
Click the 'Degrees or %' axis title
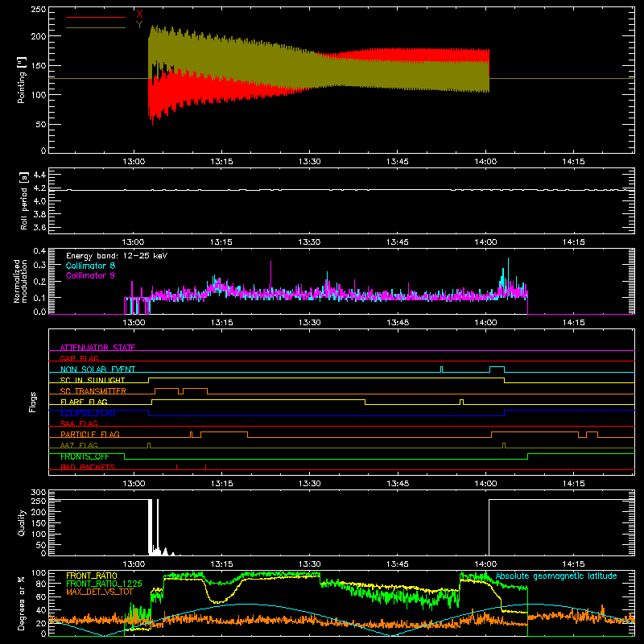22,604
